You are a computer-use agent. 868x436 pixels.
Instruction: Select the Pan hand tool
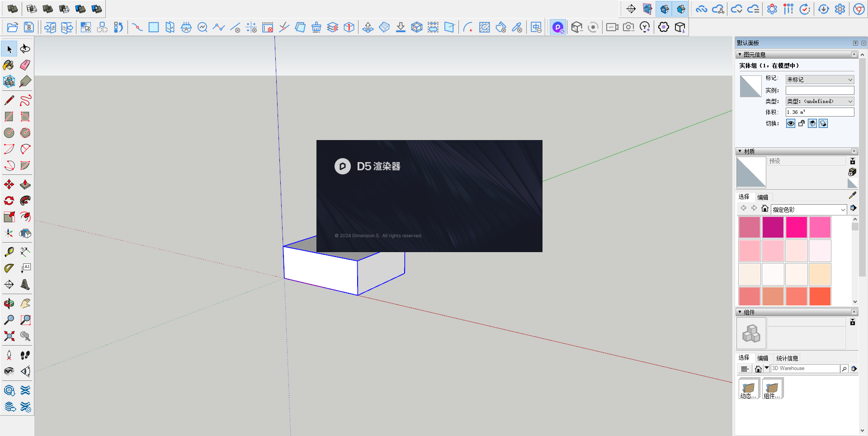(25, 303)
